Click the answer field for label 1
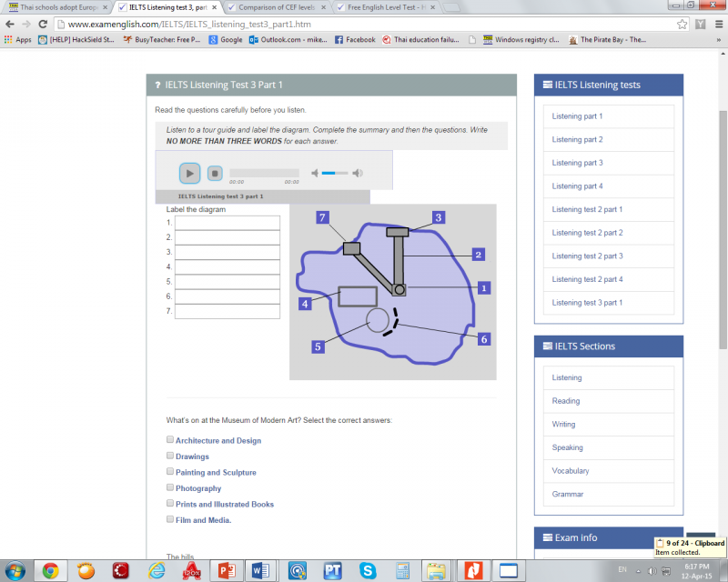The height and width of the screenshot is (582, 728). click(x=227, y=223)
